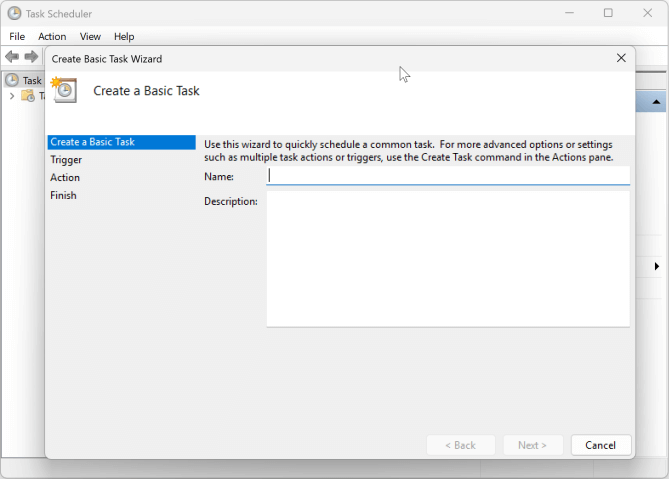This screenshot has width=669, height=479.
Task: Click inside the Description text box
Action: [x=447, y=258]
